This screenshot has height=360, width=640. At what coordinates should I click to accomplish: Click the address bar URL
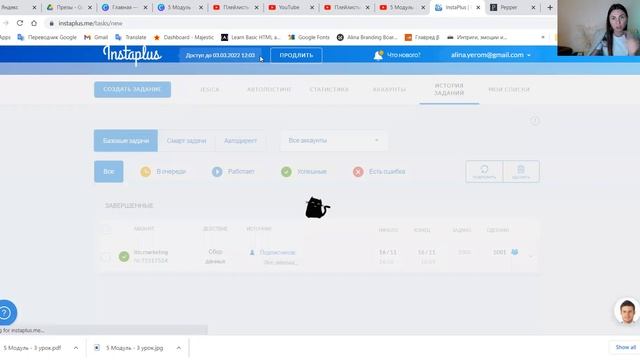click(90, 23)
